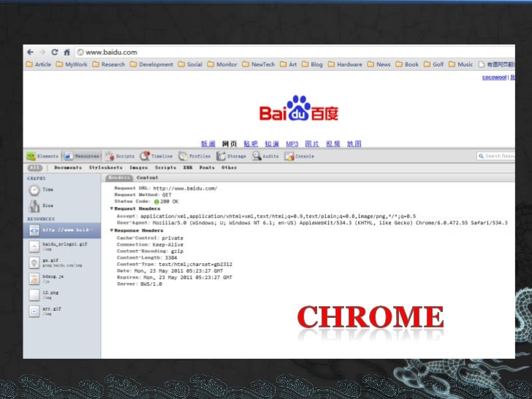Screen dimensions: 532x399
Task: Select the http://www.baidu resource
Action: point(61,230)
